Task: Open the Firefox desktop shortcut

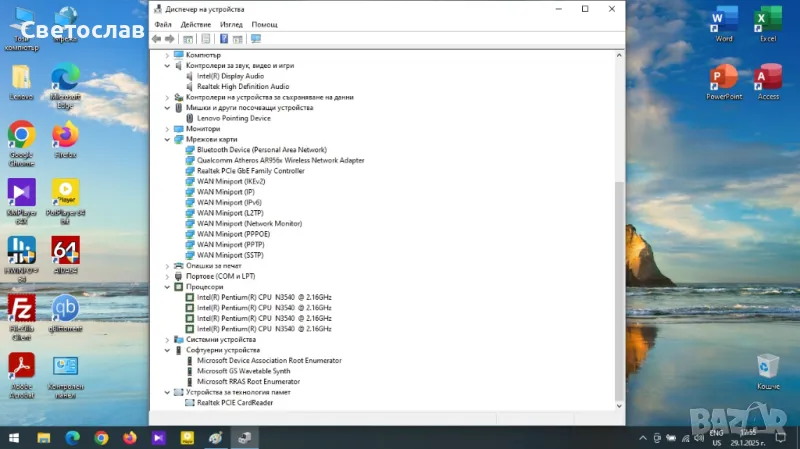Action: 66,134
